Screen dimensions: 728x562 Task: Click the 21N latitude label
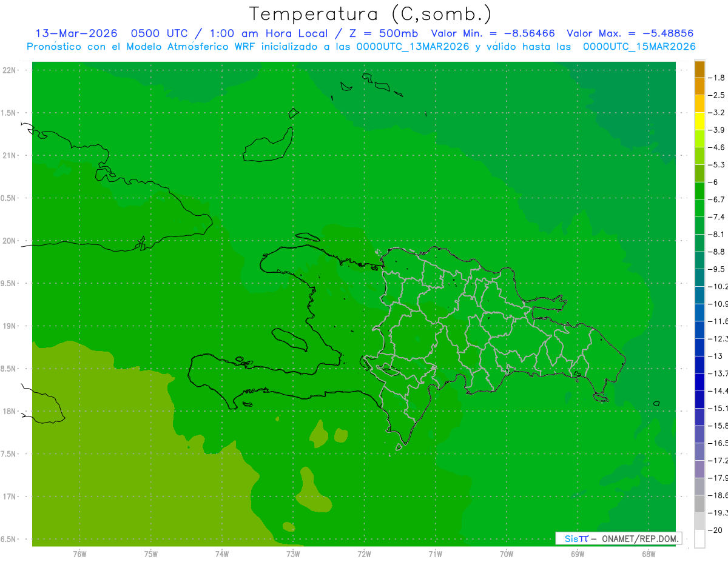(x=10, y=155)
